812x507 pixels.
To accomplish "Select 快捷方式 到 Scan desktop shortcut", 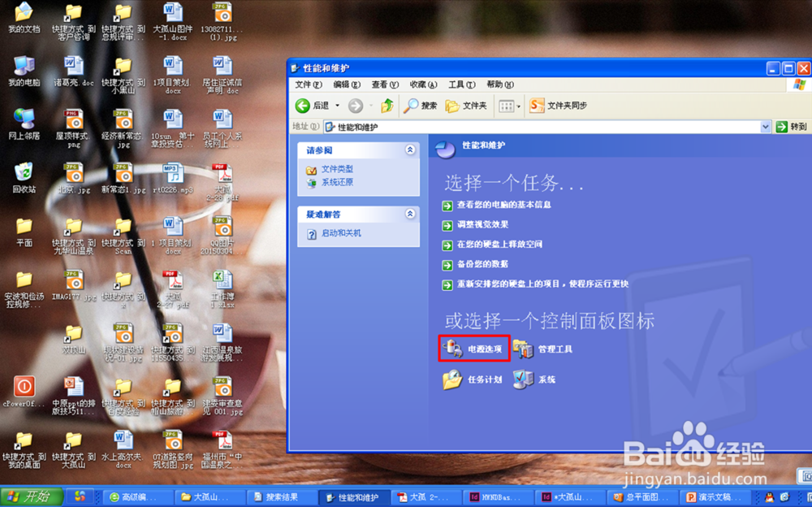I will [123, 236].
